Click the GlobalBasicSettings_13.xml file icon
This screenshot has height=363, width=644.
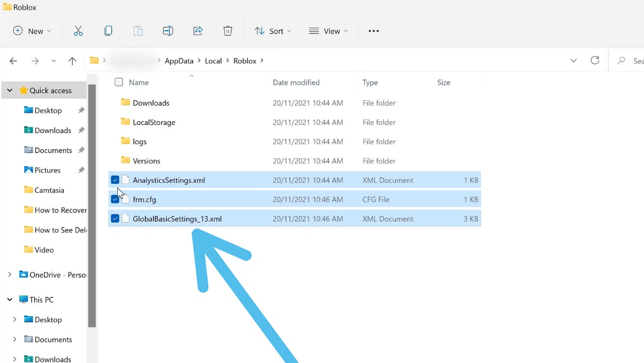click(x=126, y=219)
